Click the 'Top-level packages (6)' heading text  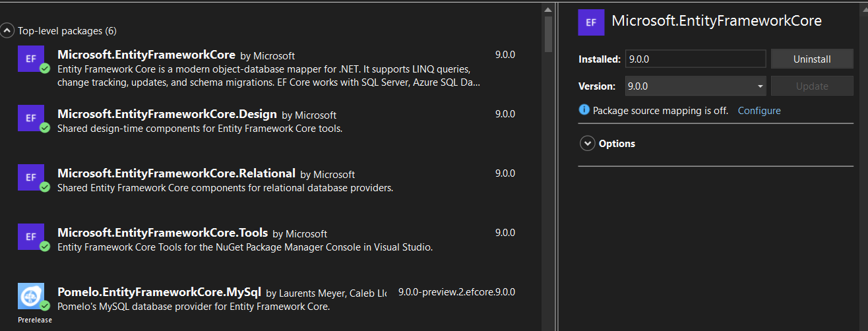(x=67, y=30)
